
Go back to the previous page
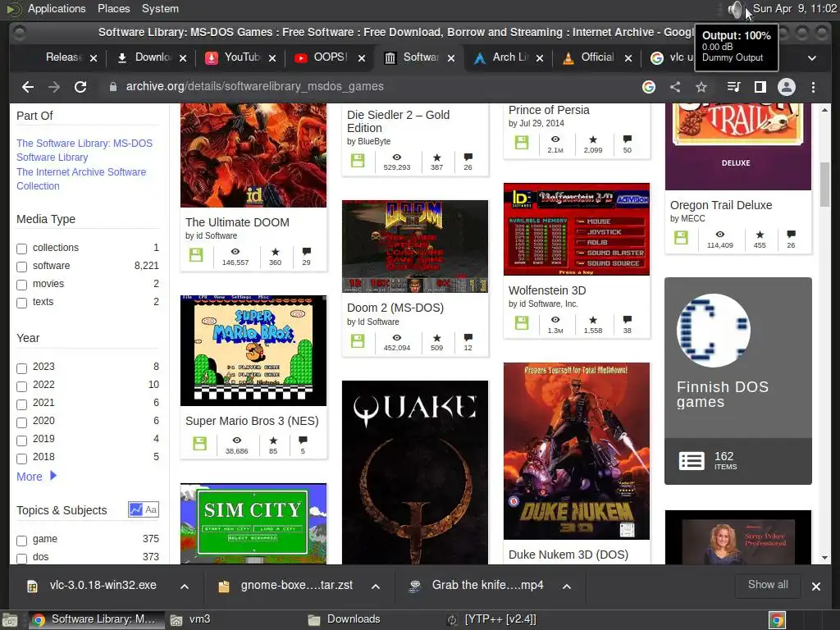coord(28,87)
